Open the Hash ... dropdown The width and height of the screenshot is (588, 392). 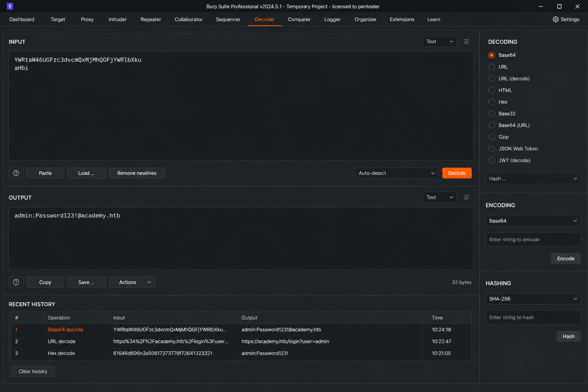pos(533,178)
